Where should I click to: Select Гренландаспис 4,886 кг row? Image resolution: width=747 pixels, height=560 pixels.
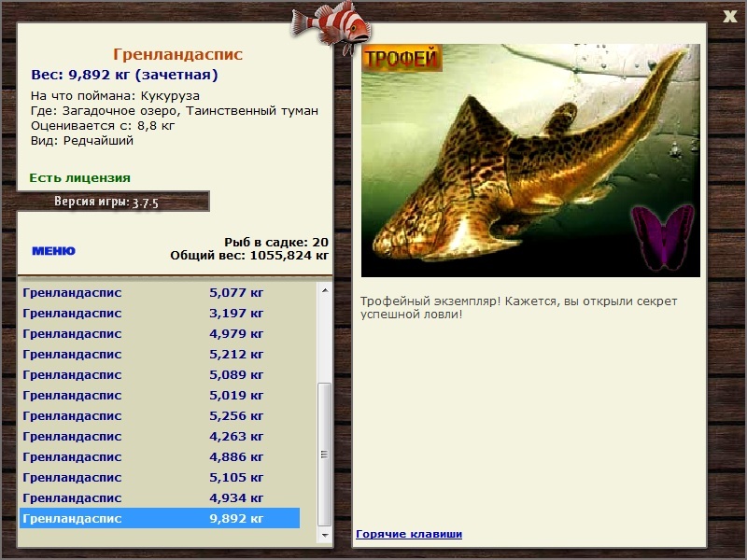click(x=160, y=456)
